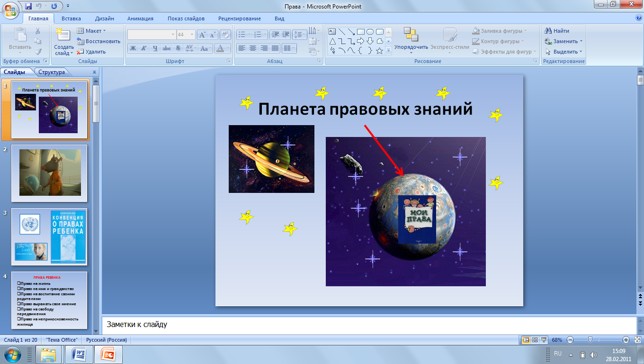Click Восстановить to reset the slide
Image resolution: width=644 pixels, height=364 pixels.
tap(98, 41)
